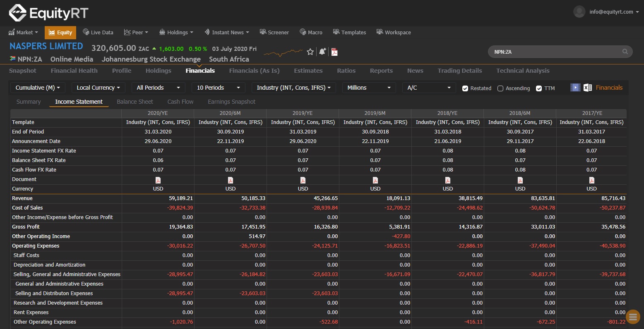Open the Millions unit dropdown
This screenshot has height=329, width=644.
click(369, 88)
